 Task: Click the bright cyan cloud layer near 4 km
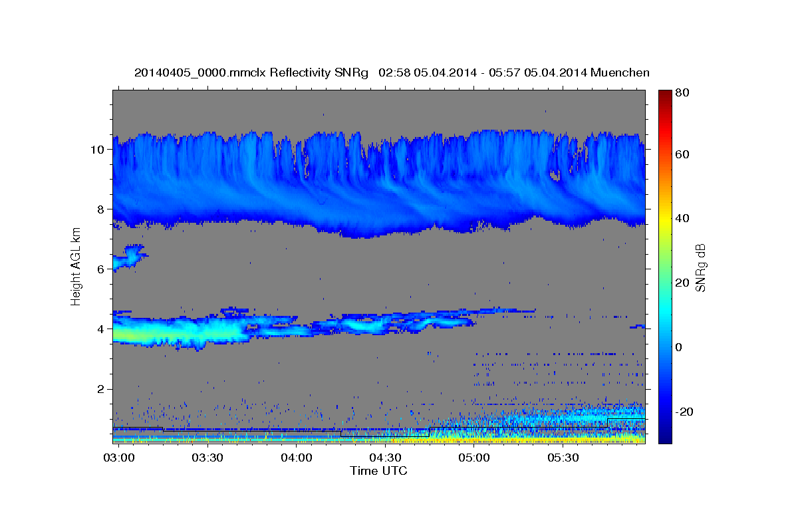pos(181,331)
